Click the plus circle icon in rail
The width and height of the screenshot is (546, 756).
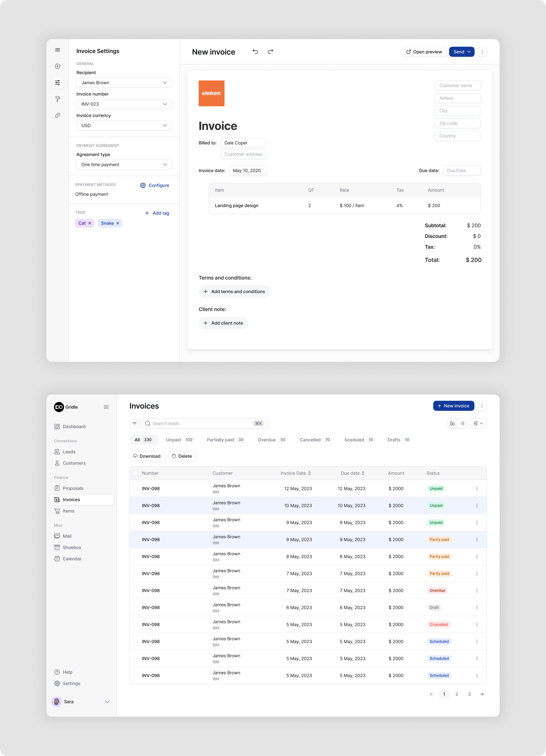pyautogui.click(x=57, y=66)
